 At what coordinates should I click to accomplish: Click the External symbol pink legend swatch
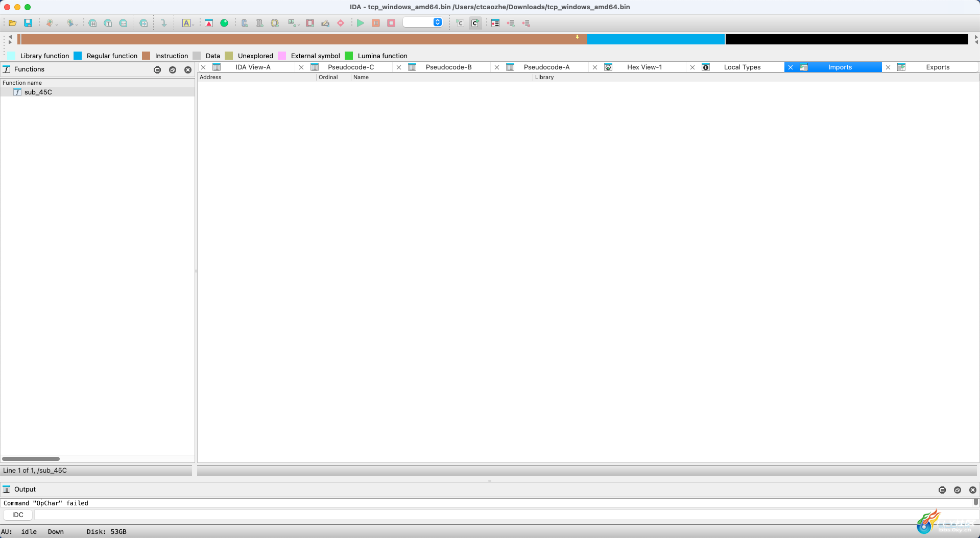point(282,56)
